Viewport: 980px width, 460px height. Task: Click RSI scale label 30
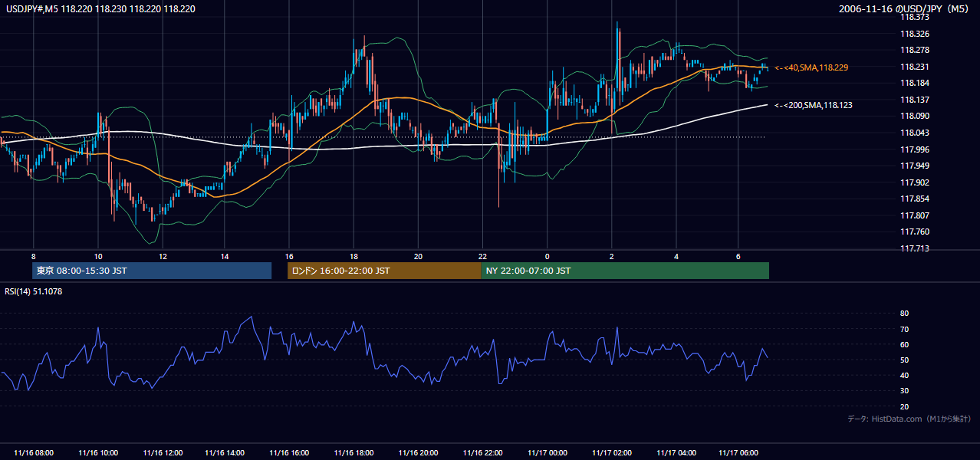pos(904,391)
